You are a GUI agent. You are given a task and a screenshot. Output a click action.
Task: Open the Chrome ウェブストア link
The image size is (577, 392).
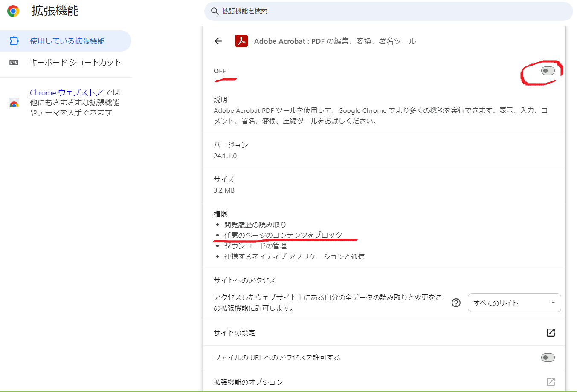67,92
